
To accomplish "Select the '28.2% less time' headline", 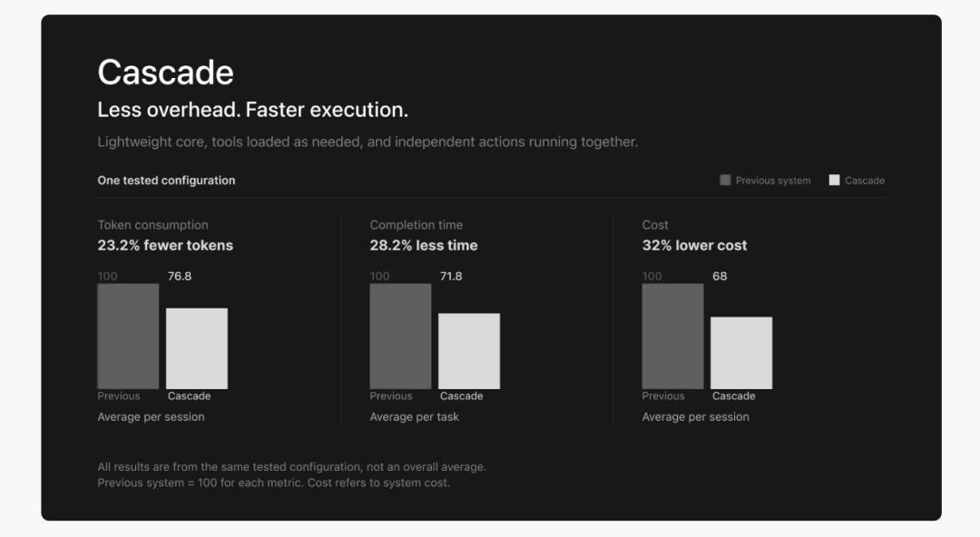I will pos(424,246).
